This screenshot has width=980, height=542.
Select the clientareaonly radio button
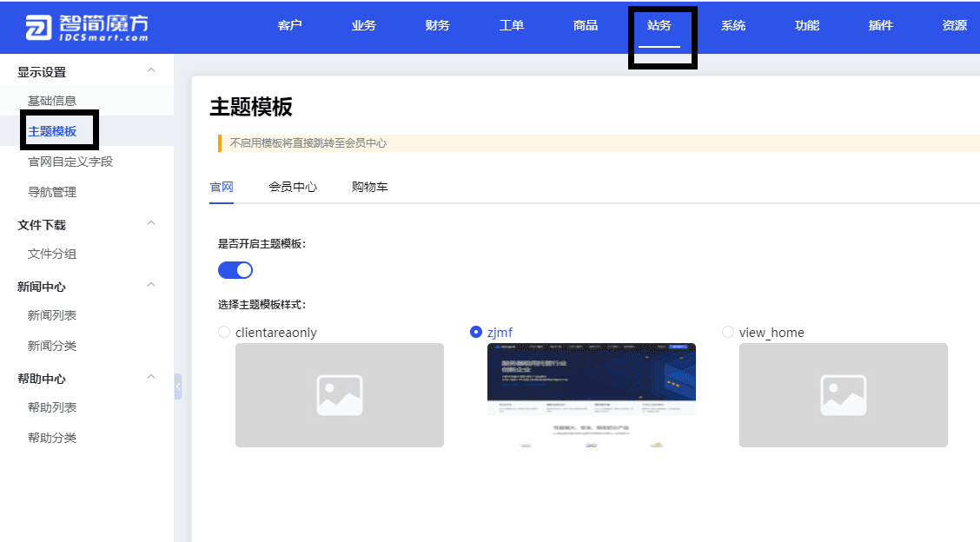(224, 332)
